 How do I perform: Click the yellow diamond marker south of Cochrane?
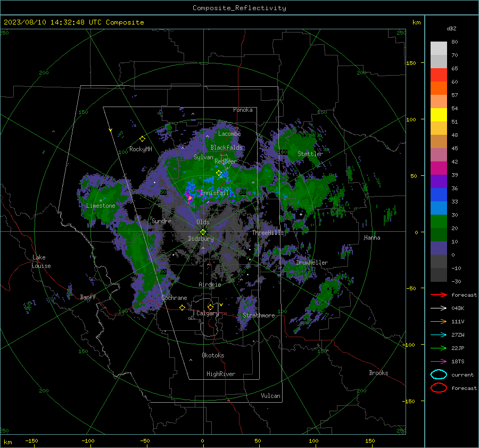tap(183, 307)
